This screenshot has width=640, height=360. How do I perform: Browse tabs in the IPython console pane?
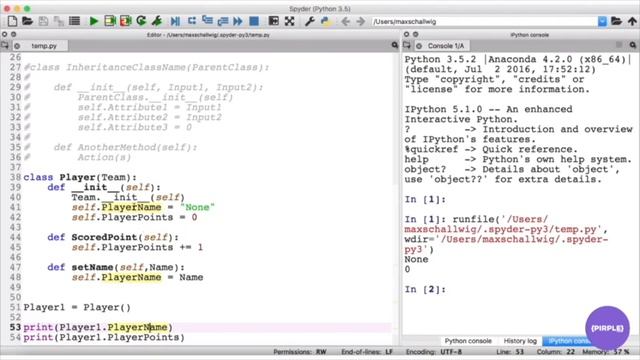point(407,45)
